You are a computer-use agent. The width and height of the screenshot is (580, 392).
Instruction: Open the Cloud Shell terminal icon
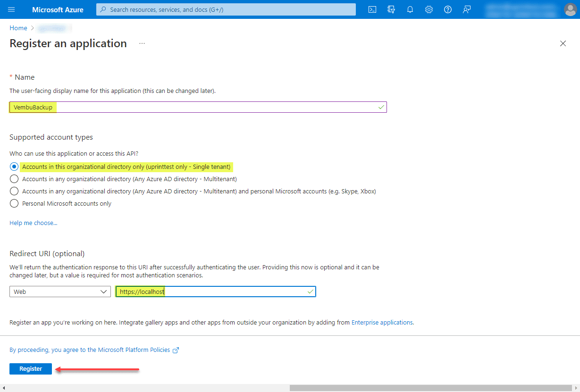[x=372, y=9]
